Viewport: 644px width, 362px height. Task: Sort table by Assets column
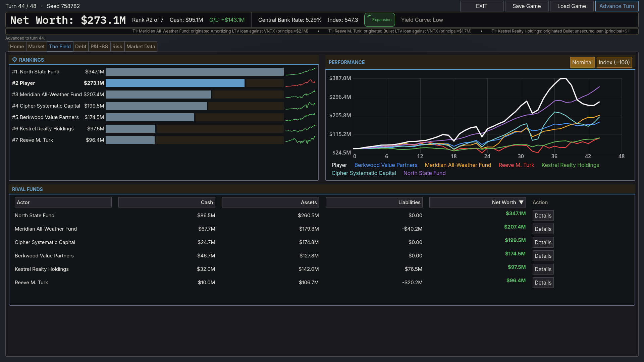(270, 202)
